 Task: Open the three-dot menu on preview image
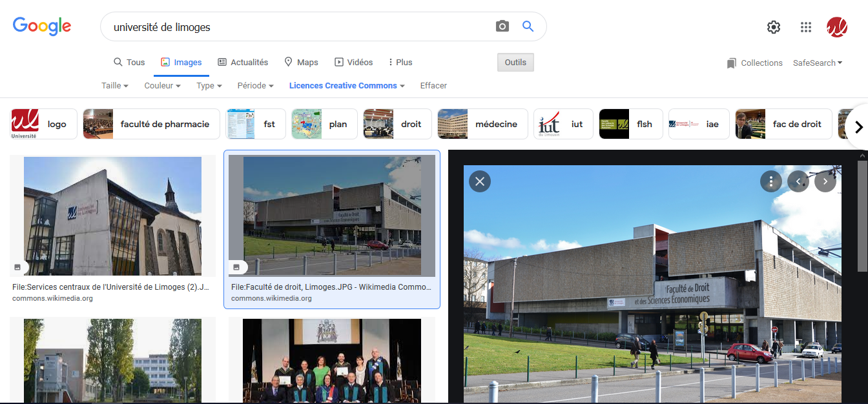pos(770,182)
